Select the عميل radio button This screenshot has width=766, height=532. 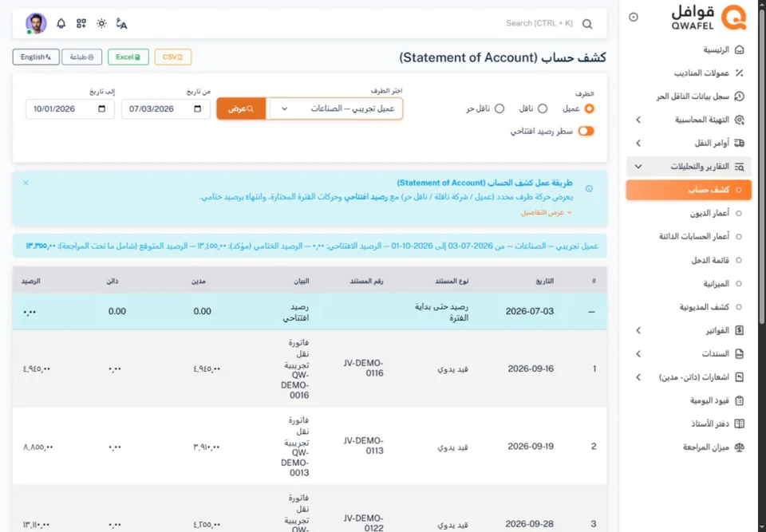589,109
